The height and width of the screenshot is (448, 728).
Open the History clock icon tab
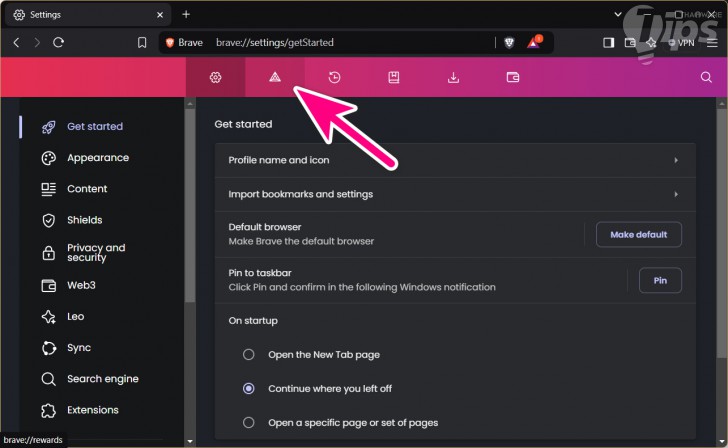pos(334,77)
